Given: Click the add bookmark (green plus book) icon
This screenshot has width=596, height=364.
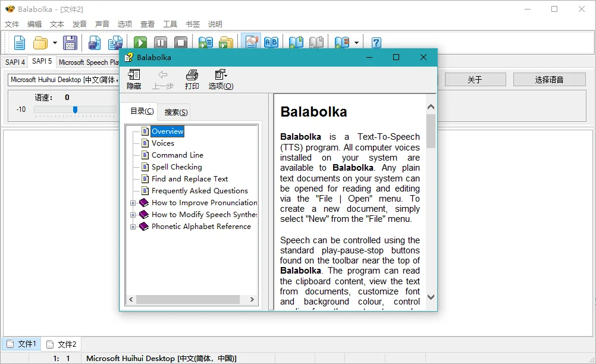Looking at the screenshot, I should pyautogui.click(x=296, y=42).
